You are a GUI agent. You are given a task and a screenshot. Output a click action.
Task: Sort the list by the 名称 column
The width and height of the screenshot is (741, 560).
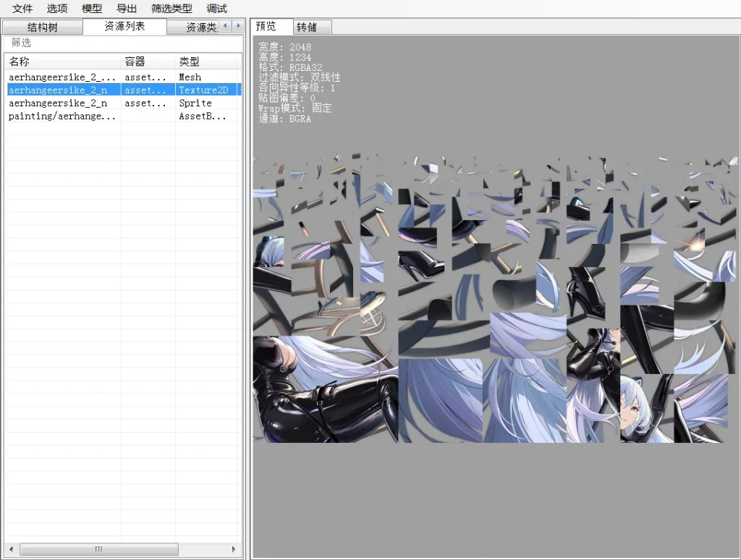coord(63,61)
